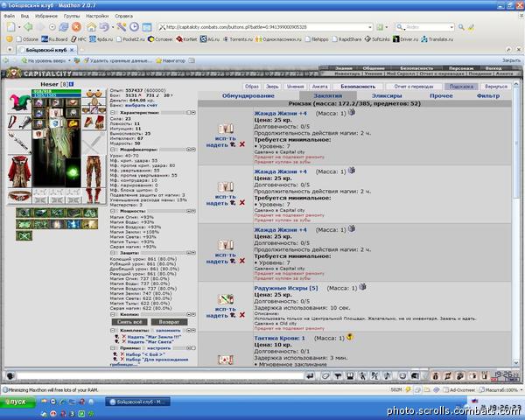Viewport: 525px width, 420px height.
Task: Click the music note icon in game bar
Action: point(388,376)
